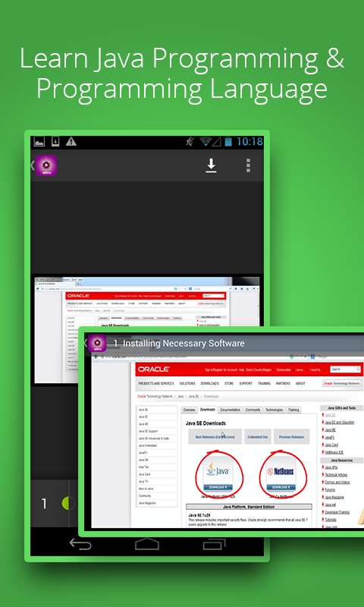Click the Forums link
The width and height of the screenshot is (364, 607).
tap(330, 489)
